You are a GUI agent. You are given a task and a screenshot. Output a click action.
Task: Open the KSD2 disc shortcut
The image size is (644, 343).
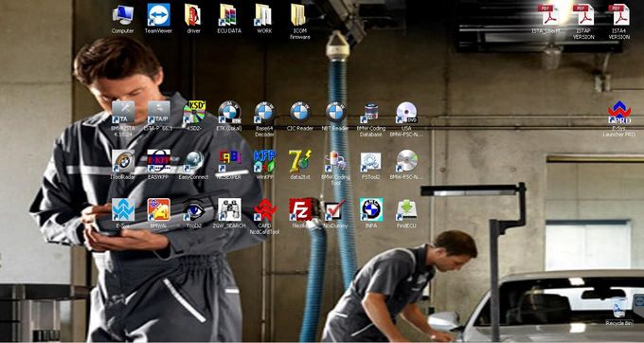[x=194, y=112]
